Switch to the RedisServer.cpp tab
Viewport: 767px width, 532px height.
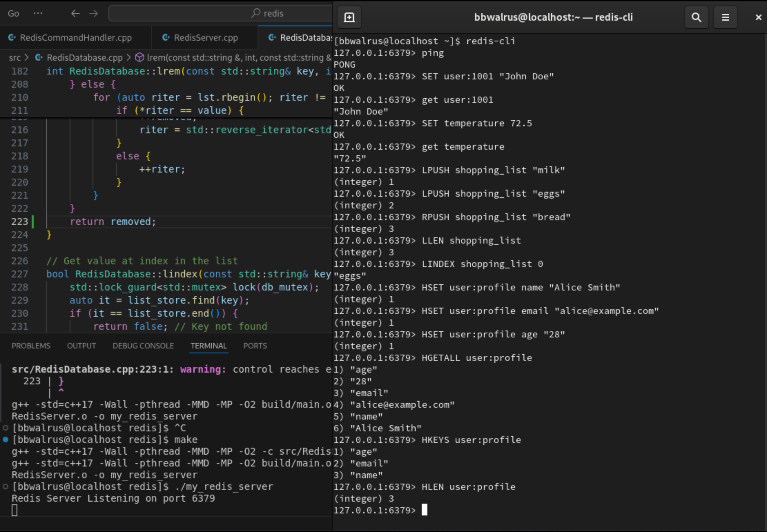(x=205, y=37)
